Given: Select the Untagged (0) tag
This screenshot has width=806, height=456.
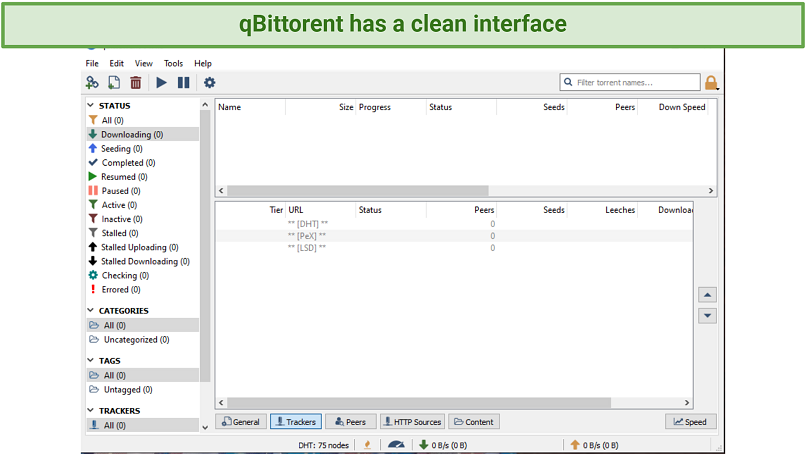Looking at the screenshot, I should [143, 390].
